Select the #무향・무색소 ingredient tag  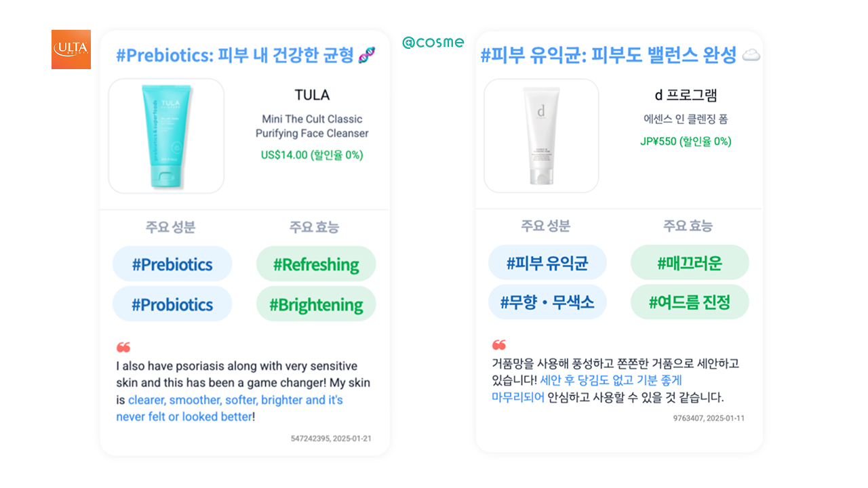pos(547,302)
